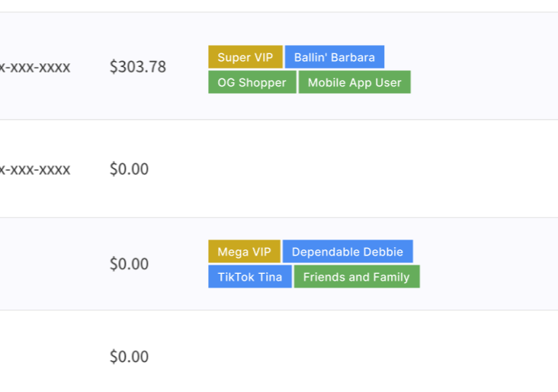Click the empty tags cell in the second row

(343, 169)
